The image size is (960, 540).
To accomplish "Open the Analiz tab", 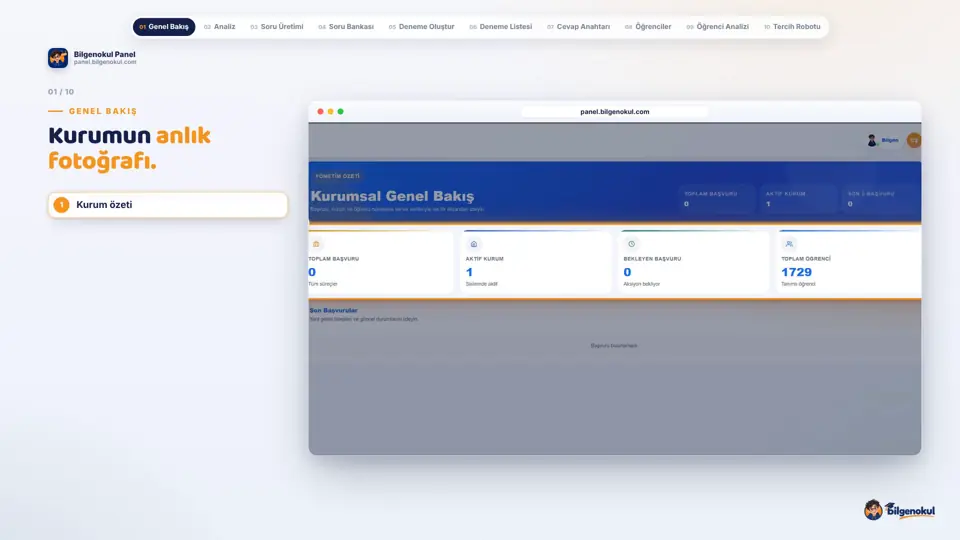I will pyautogui.click(x=220, y=27).
